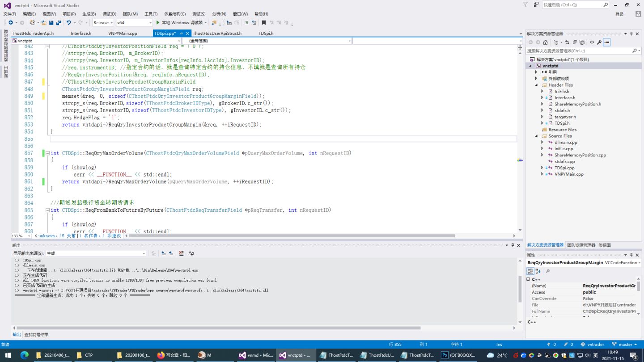The width and height of the screenshot is (644, 362).
Task: Collapse all nodes in Solution Explorer toolbar
Action: (x=575, y=42)
